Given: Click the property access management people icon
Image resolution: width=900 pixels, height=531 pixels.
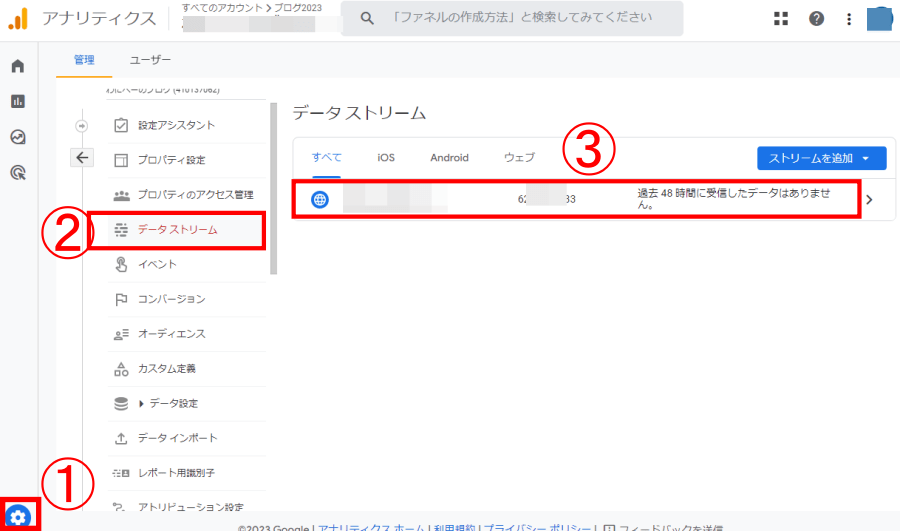Looking at the screenshot, I should (121, 195).
